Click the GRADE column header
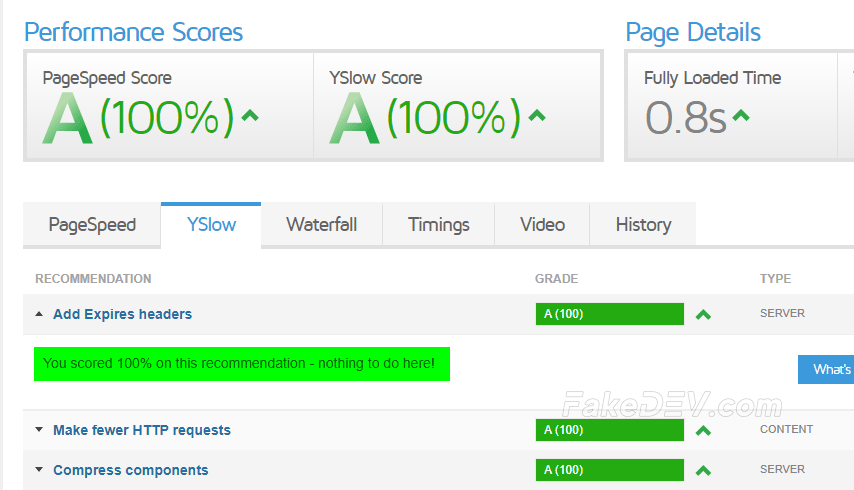The image size is (854, 490). (x=556, y=279)
